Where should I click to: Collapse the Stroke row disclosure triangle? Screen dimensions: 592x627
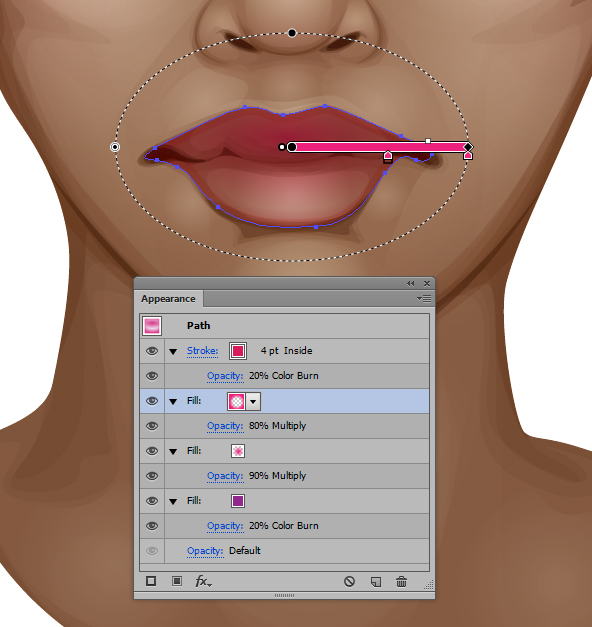coord(173,351)
